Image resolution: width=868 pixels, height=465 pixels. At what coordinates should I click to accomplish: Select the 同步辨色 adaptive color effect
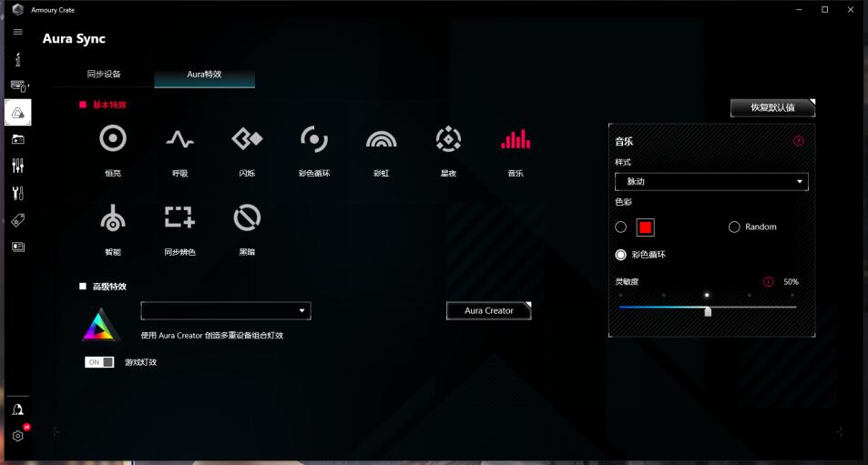pyautogui.click(x=180, y=217)
